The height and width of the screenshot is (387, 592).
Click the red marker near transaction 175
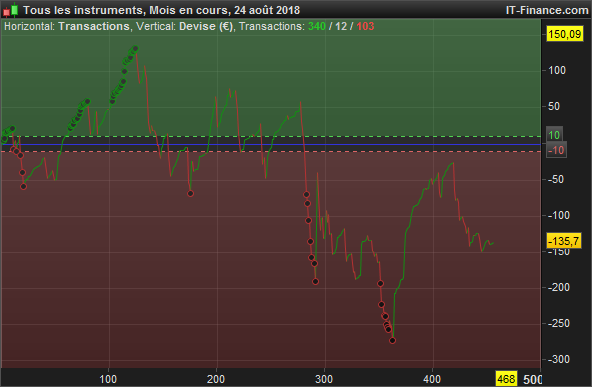[x=190, y=194]
